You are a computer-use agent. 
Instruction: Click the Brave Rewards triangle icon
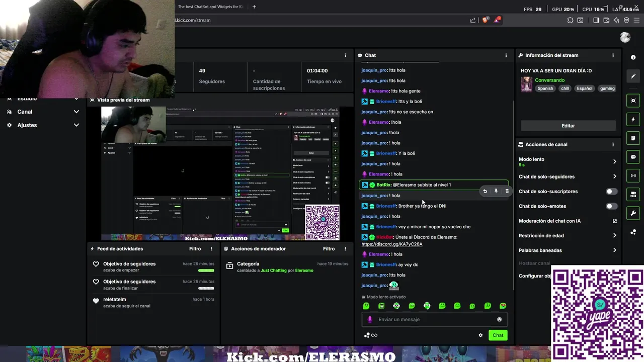tap(497, 20)
